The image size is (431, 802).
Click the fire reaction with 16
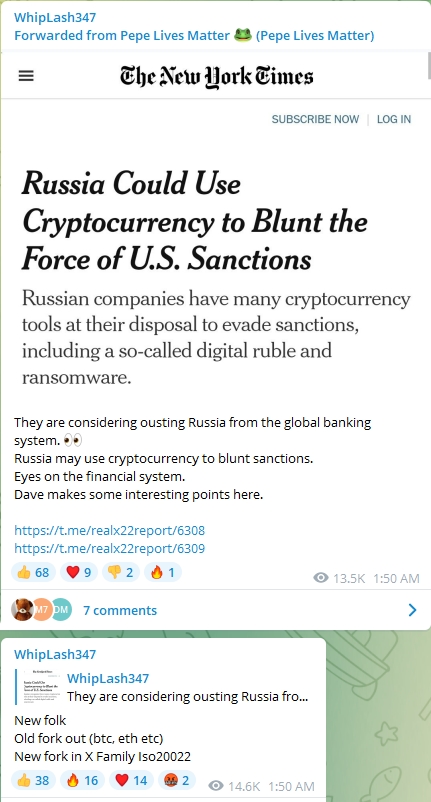[x=82, y=780]
